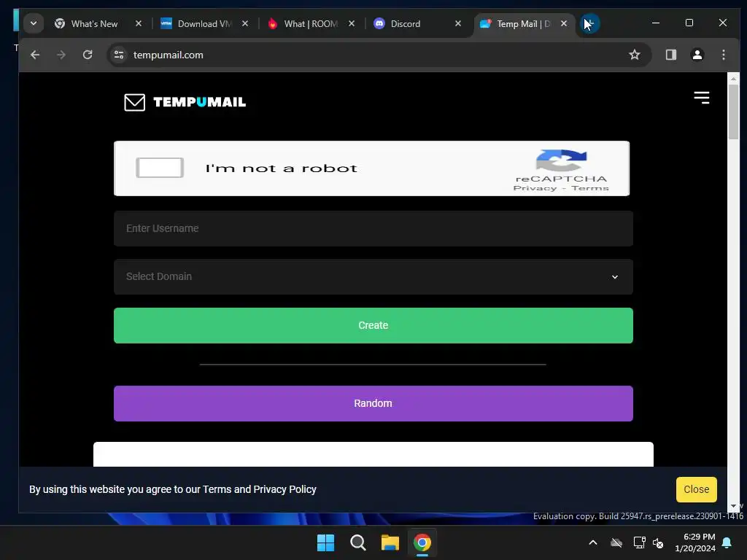747x560 pixels.
Task: Go back to previous page
Action: click(35, 55)
